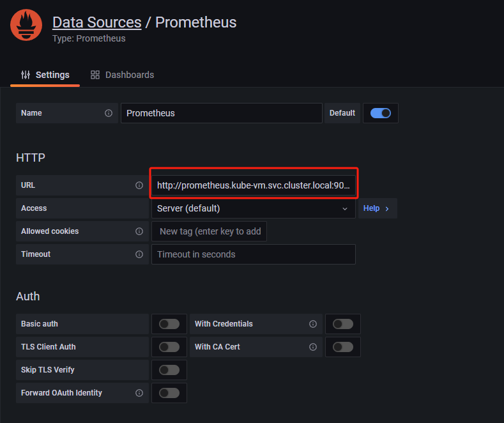Viewport: 504px width, 423px height.
Task: Click into the Name field containing Prometheus
Action: pyautogui.click(x=222, y=113)
